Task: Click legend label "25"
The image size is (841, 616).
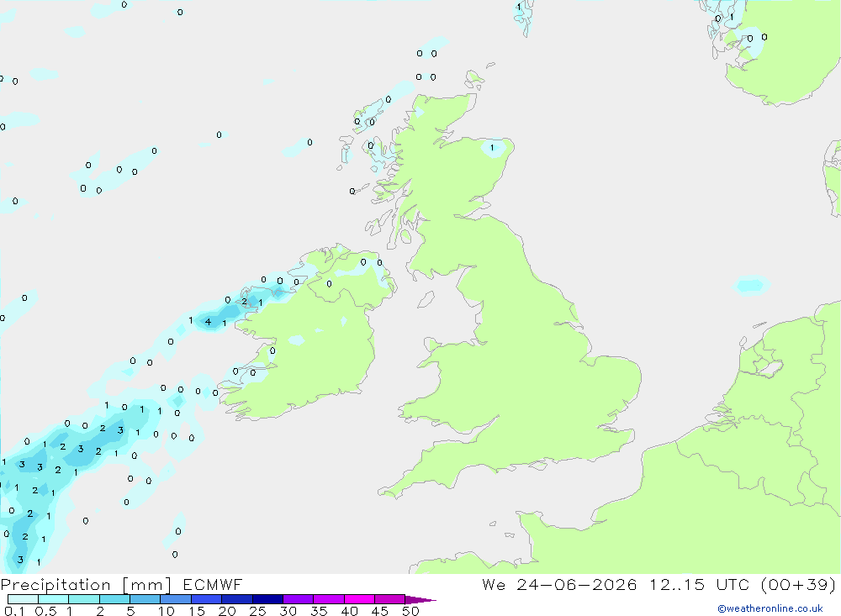Action: (258, 611)
